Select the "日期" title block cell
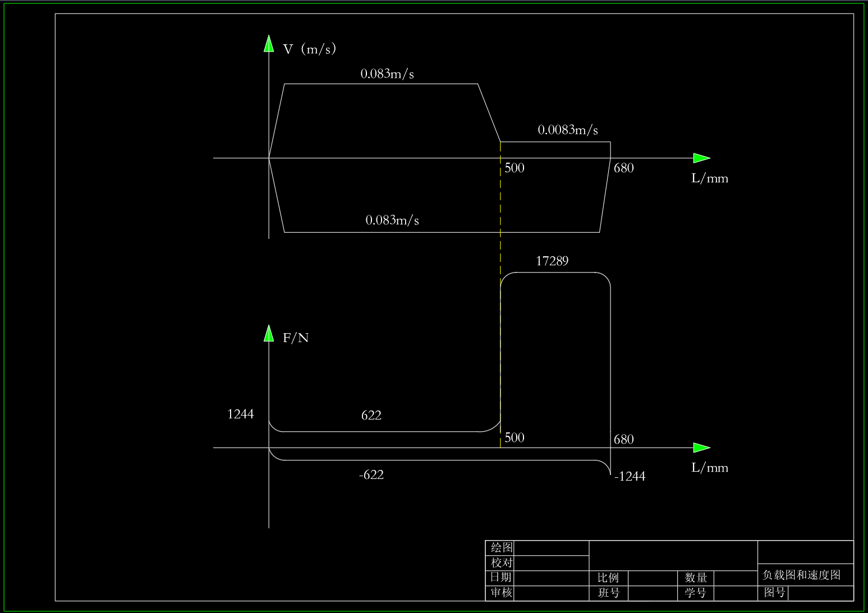The width and height of the screenshot is (868, 613). point(500,577)
